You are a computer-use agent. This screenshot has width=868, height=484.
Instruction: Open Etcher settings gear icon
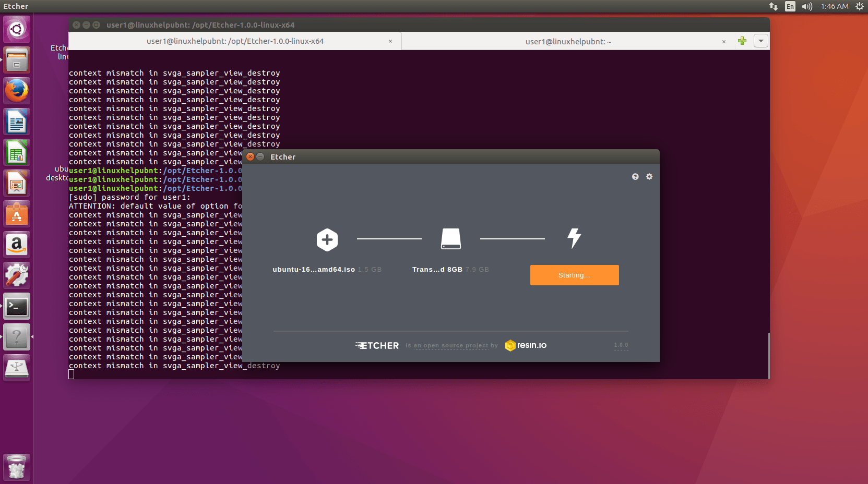click(x=649, y=177)
